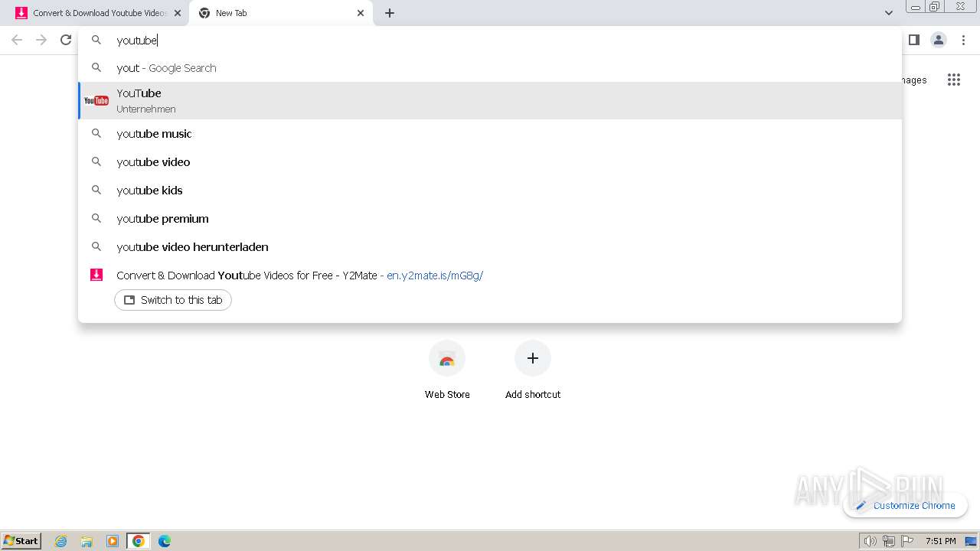Open Action Center flag icon
Image resolution: width=980 pixels, height=551 pixels.
click(x=907, y=541)
